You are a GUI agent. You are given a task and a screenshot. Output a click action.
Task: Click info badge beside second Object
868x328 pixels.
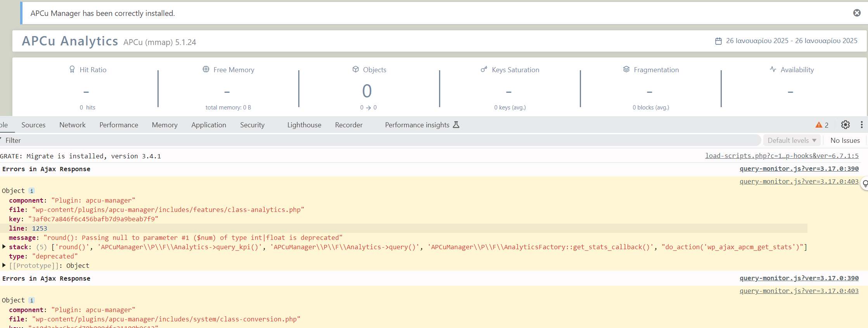tap(32, 300)
